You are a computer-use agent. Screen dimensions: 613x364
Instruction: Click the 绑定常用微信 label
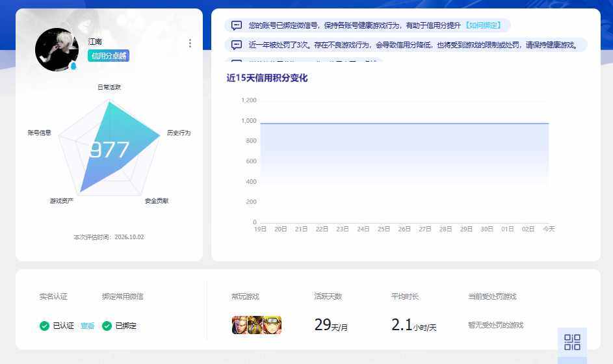click(x=123, y=297)
